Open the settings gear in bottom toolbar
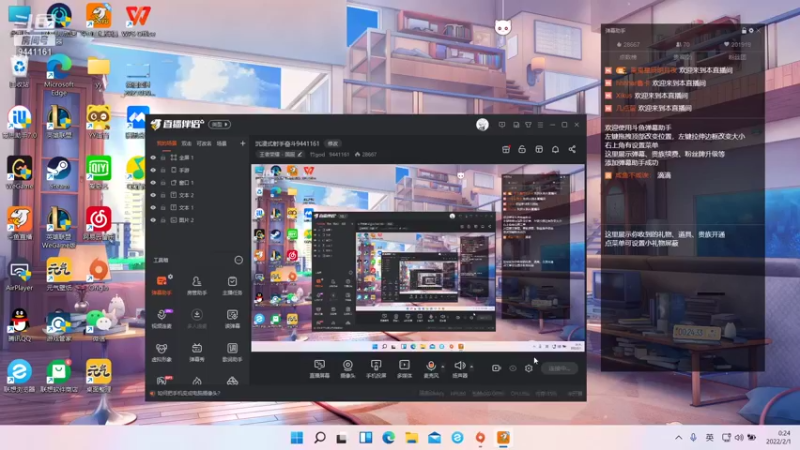This screenshot has width=800, height=450. (x=529, y=368)
